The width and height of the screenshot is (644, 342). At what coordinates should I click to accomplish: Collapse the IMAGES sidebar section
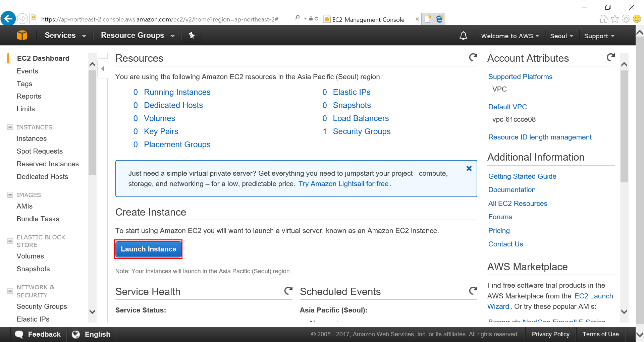(x=10, y=195)
